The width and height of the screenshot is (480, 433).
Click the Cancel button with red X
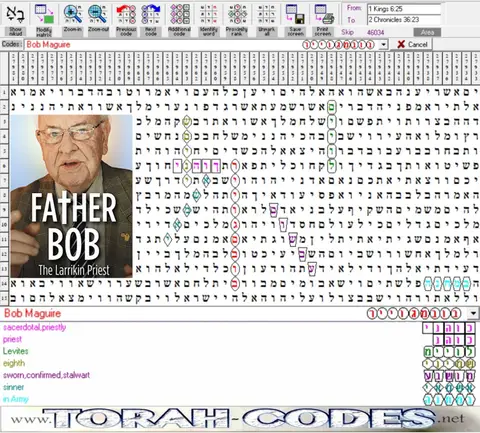click(x=412, y=44)
